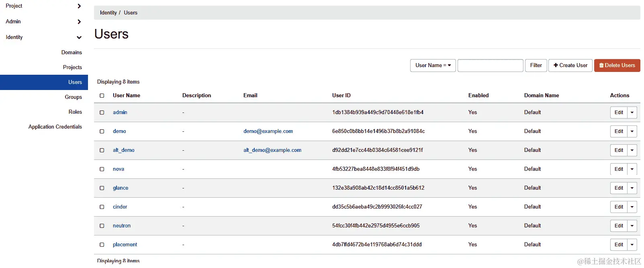The image size is (644, 268).
Task: Select user ID 1db1384b939a449c9d70448e618e1fb4
Action: click(378, 113)
